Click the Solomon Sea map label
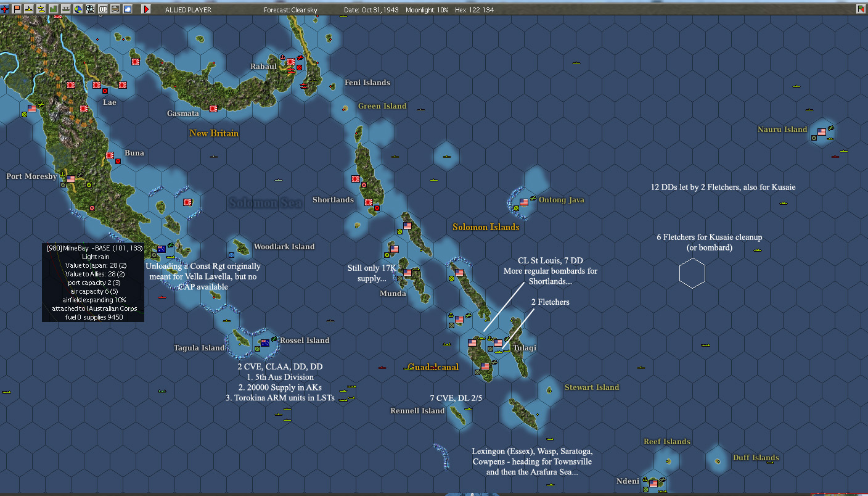868x496 pixels. [266, 203]
